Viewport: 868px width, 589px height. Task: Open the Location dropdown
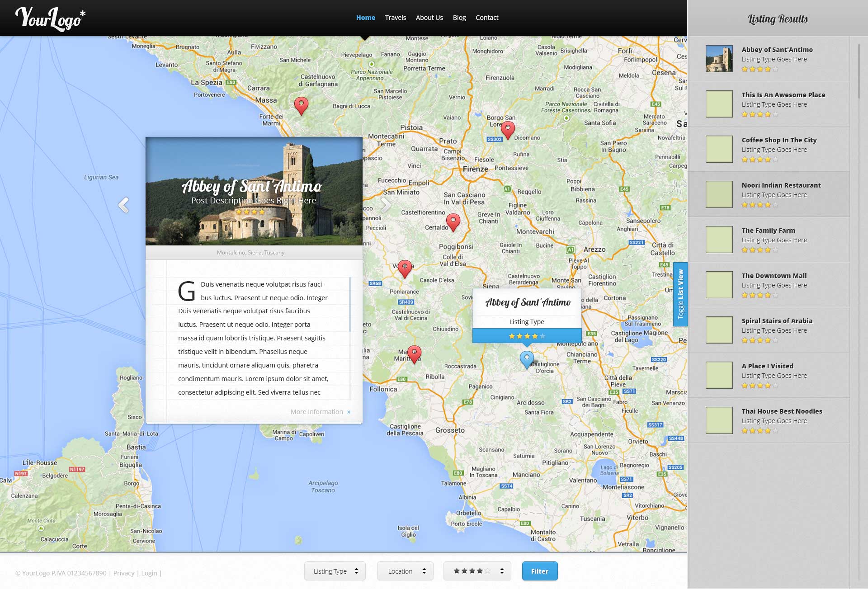point(405,571)
